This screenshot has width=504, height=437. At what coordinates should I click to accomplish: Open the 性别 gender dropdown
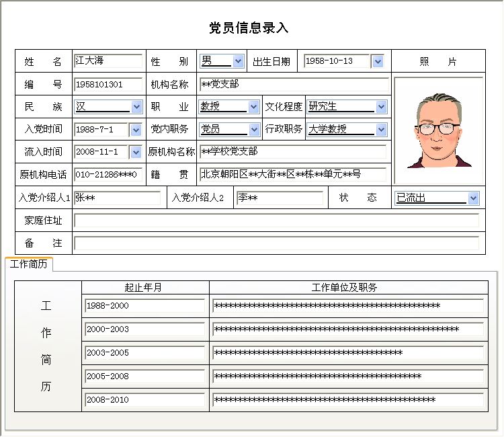(239, 61)
